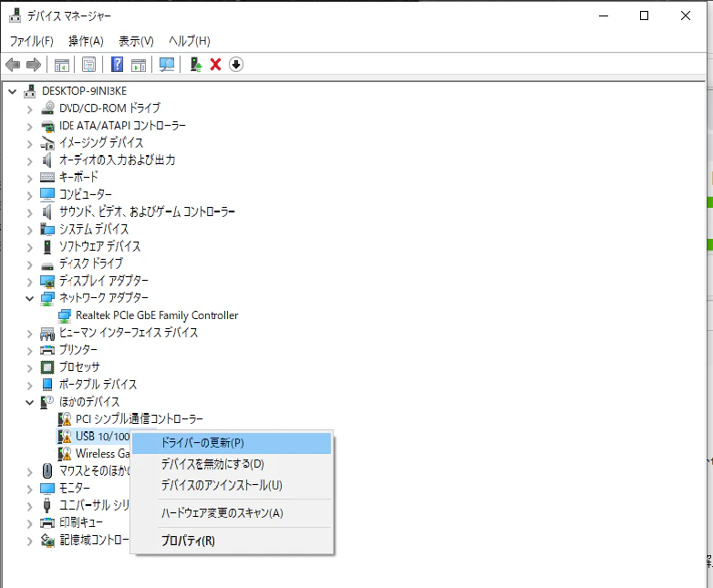Expand the サウンド、ビデオ、およびゲーム コントローラー category
Viewport: 713px width, 588px height.
point(29,212)
